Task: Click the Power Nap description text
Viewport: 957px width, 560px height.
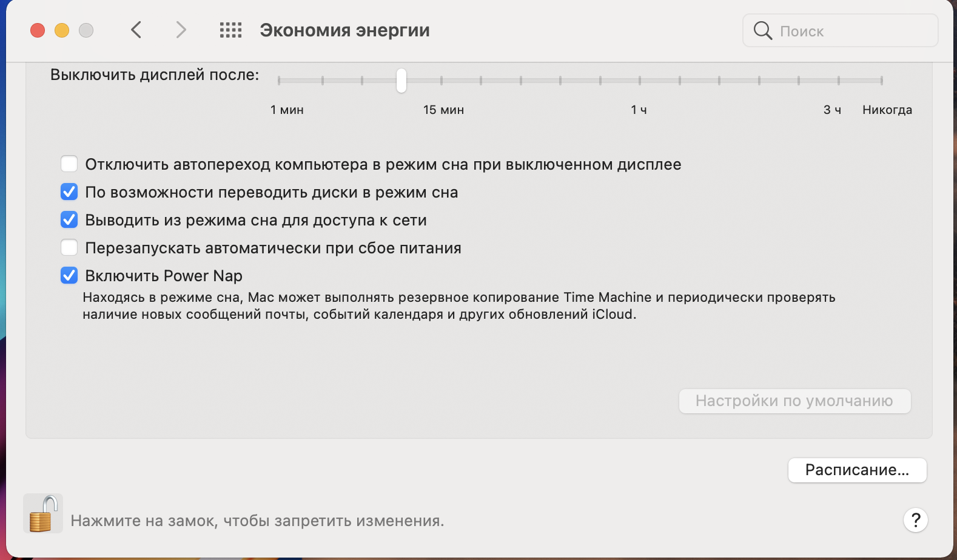Action: (459, 305)
